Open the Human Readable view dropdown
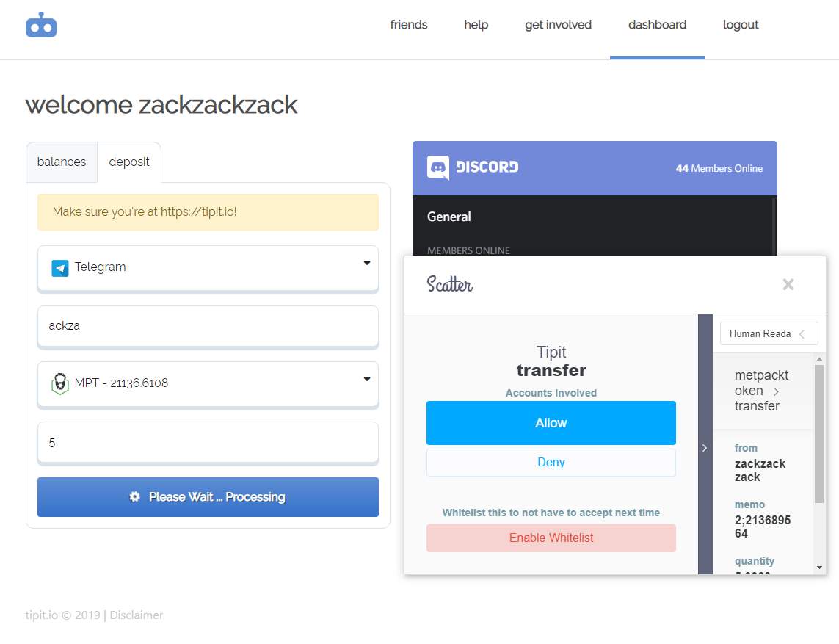This screenshot has height=644, width=839. tap(769, 333)
